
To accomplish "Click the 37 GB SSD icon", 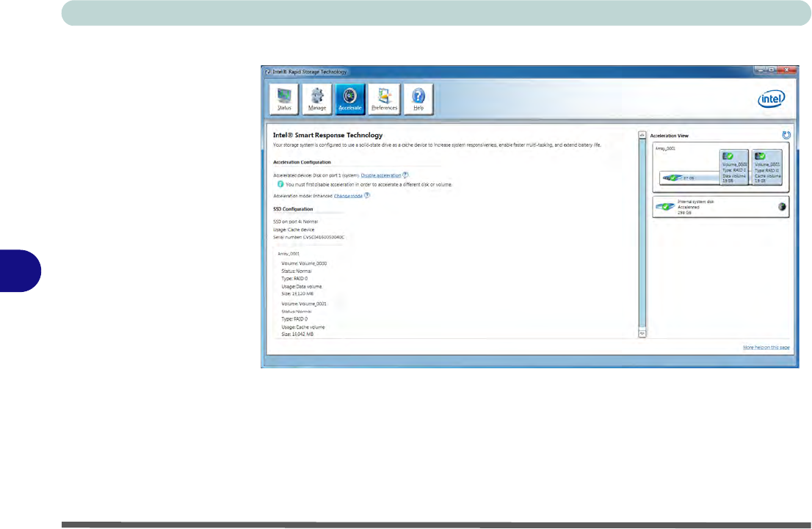I will point(671,177).
